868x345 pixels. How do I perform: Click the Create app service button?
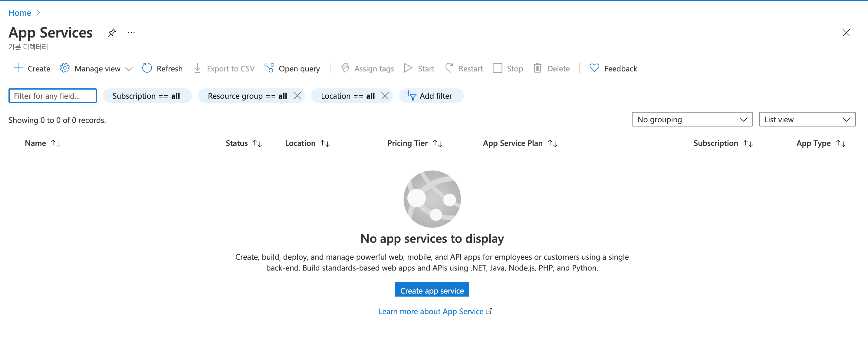click(432, 290)
